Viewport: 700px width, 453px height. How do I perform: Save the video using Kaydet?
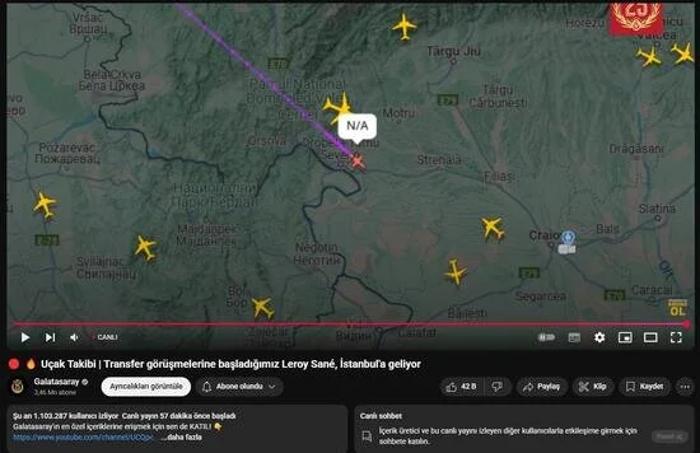click(644, 387)
